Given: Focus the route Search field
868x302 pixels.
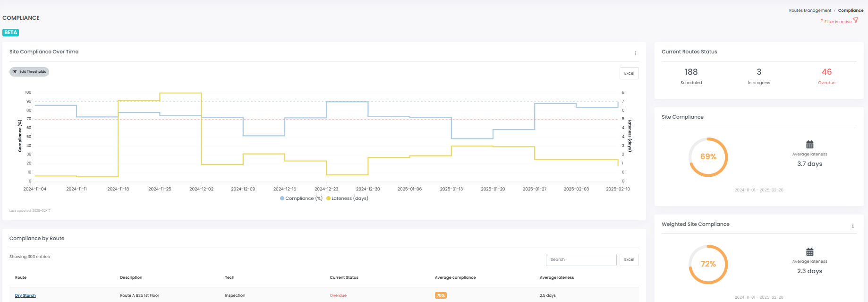Looking at the screenshot, I should (x=581, y=259).
